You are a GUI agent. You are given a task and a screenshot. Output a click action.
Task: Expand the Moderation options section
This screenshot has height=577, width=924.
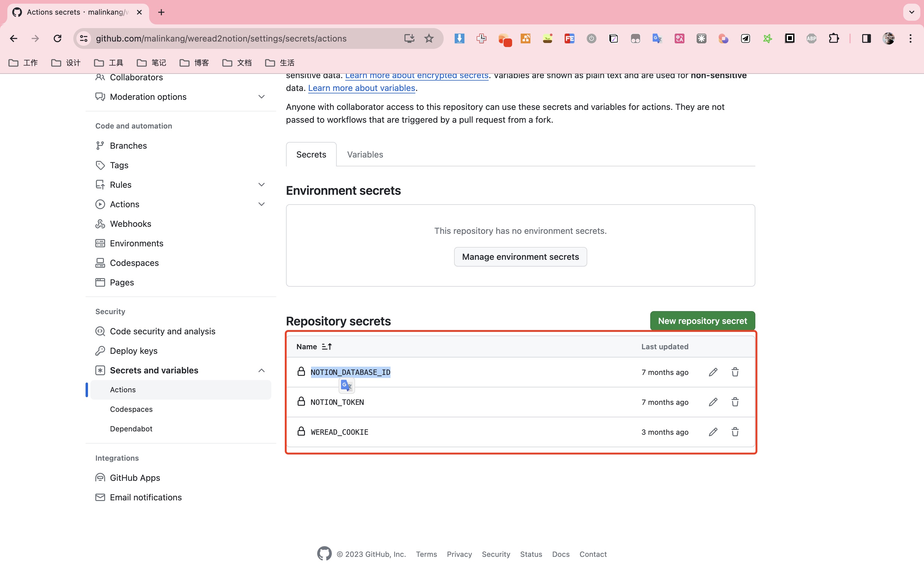tap(261, 97)
